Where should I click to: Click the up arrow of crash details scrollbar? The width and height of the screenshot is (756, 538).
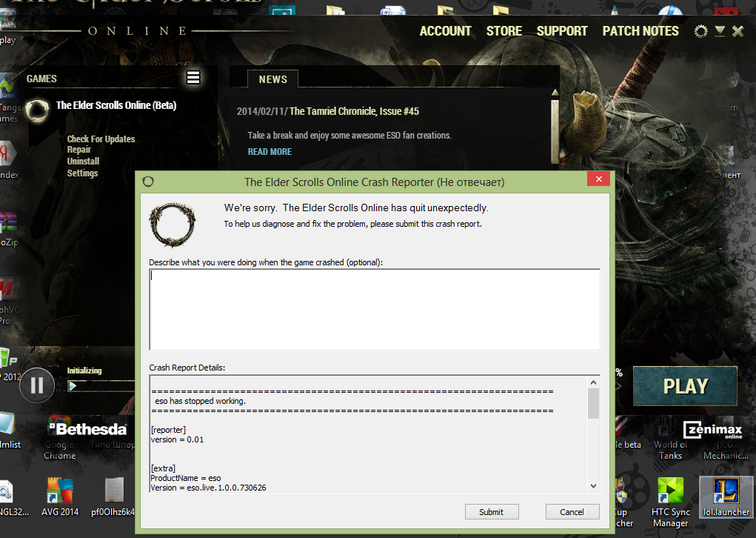[x=594, y=382]
